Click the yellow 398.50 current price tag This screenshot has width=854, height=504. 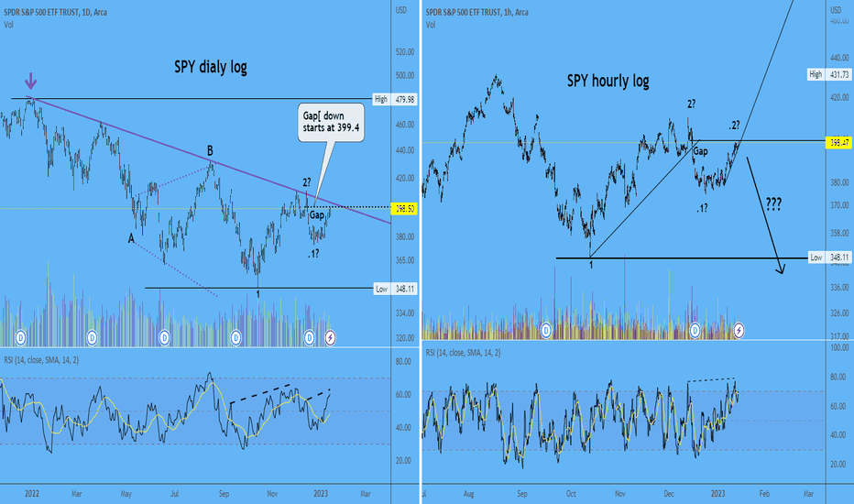coord(404,209)
